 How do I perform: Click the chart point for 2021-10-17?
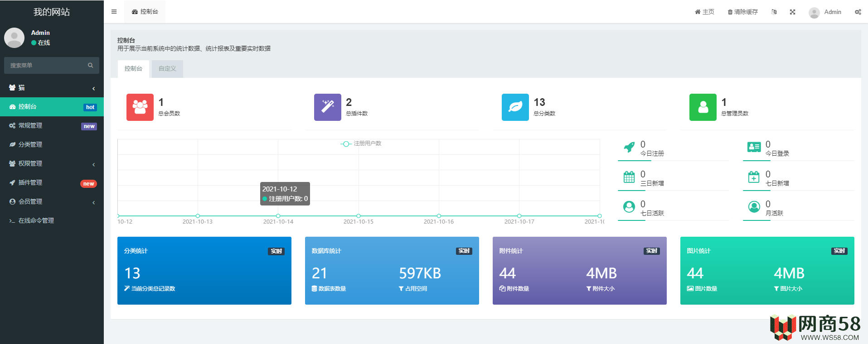519,216
